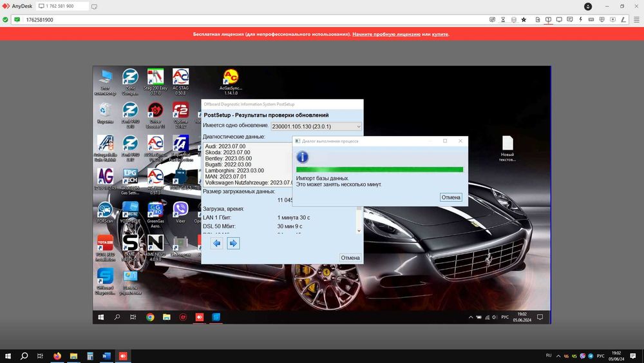Open the AnyDesk file transfer icon
The image size is (644, 363).
pos(538,19)
